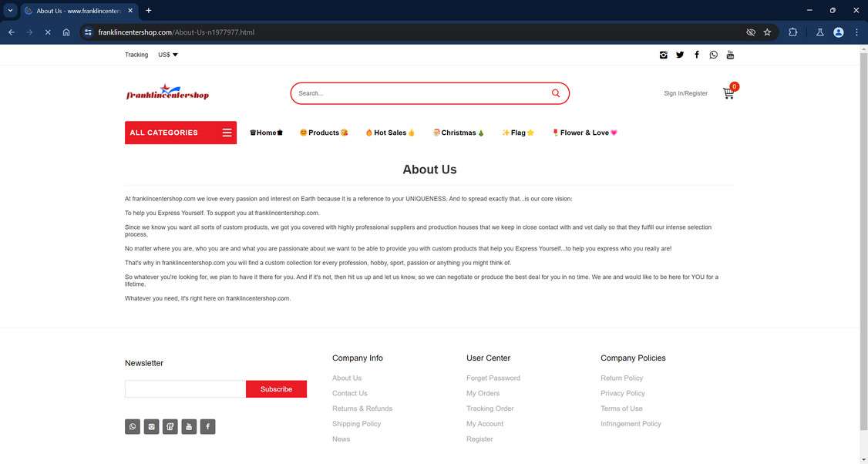
Task: Open footer Contact Us link
Action: 349,393
